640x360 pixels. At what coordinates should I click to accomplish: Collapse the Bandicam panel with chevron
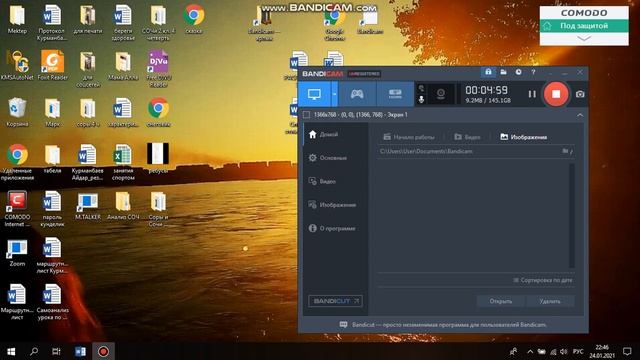click(x=580, y=115)
